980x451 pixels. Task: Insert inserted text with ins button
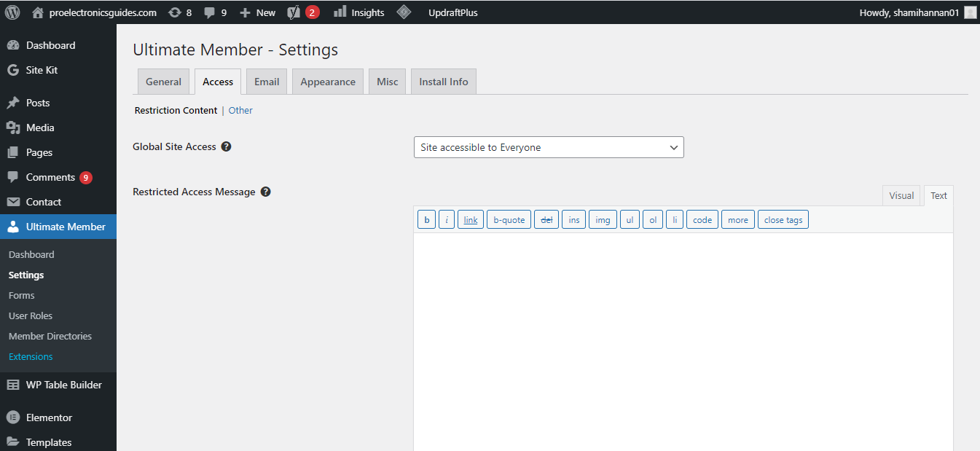[x=574, y=219]
